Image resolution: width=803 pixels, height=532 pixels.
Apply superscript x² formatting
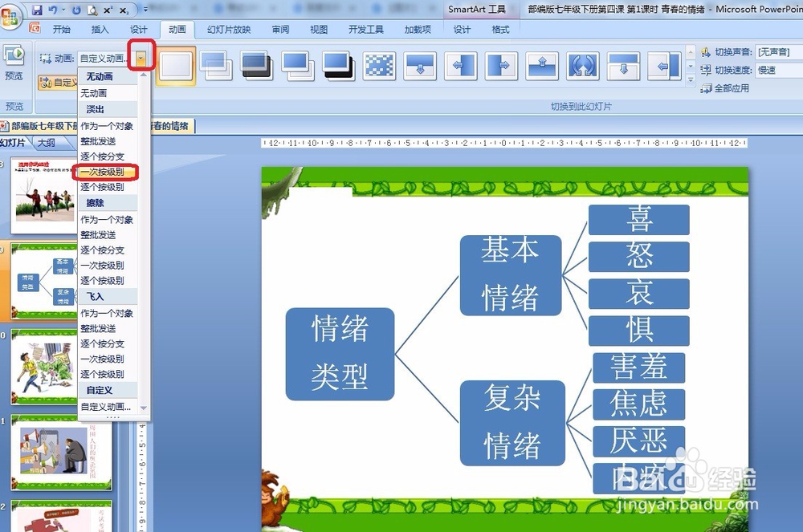tap(108, 10)
